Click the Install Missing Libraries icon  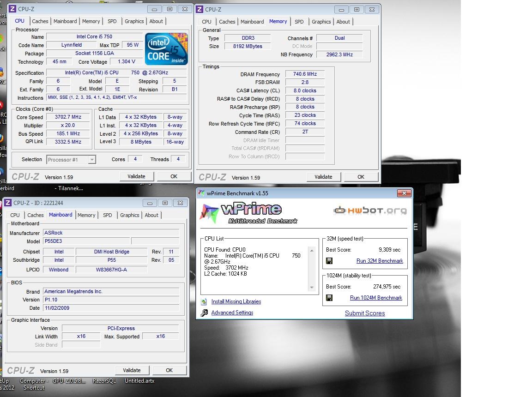coord(204,301)
